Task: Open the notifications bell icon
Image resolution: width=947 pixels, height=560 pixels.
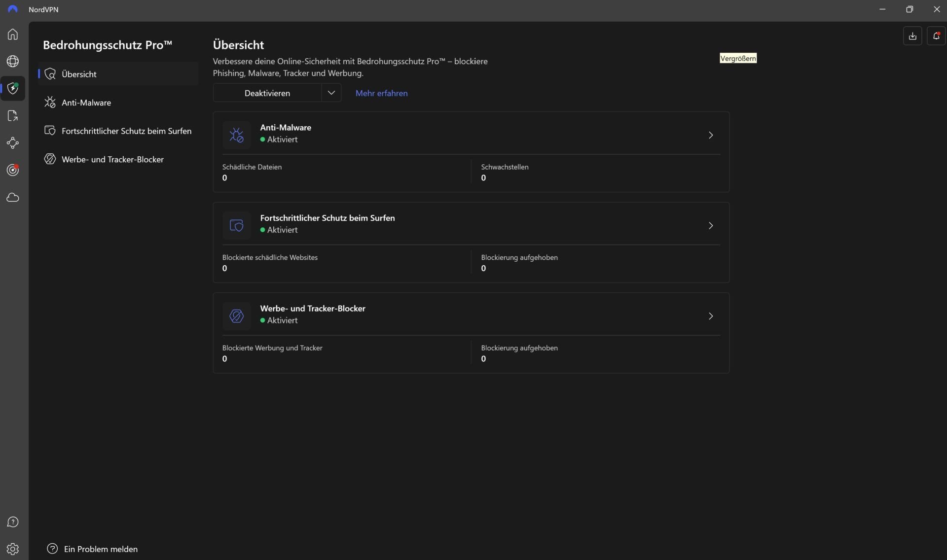Action: coord(936,36)
